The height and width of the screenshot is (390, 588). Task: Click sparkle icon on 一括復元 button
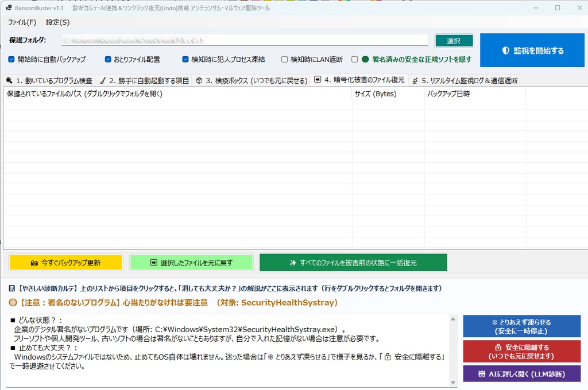pos(293,263)
